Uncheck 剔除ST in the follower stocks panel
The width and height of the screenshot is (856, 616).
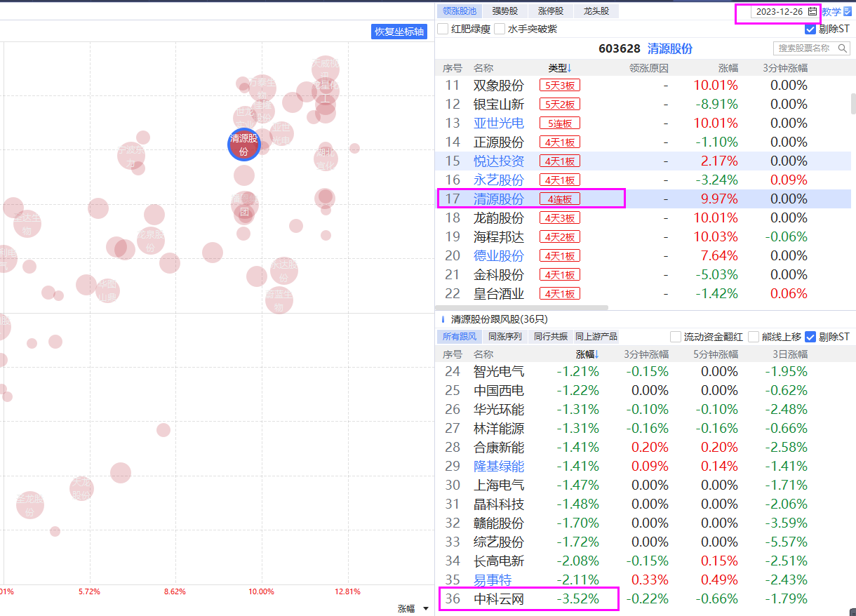(x=810, y=337)
